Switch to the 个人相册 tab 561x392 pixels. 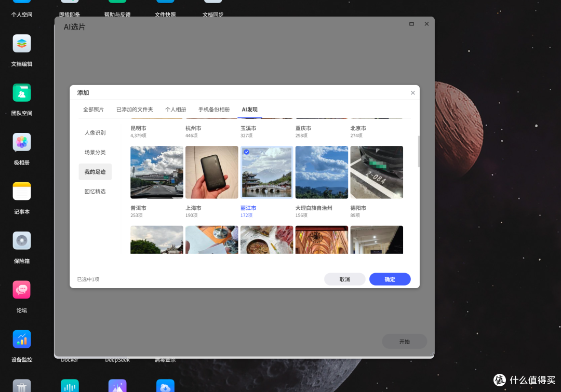(x=176, y=110)
